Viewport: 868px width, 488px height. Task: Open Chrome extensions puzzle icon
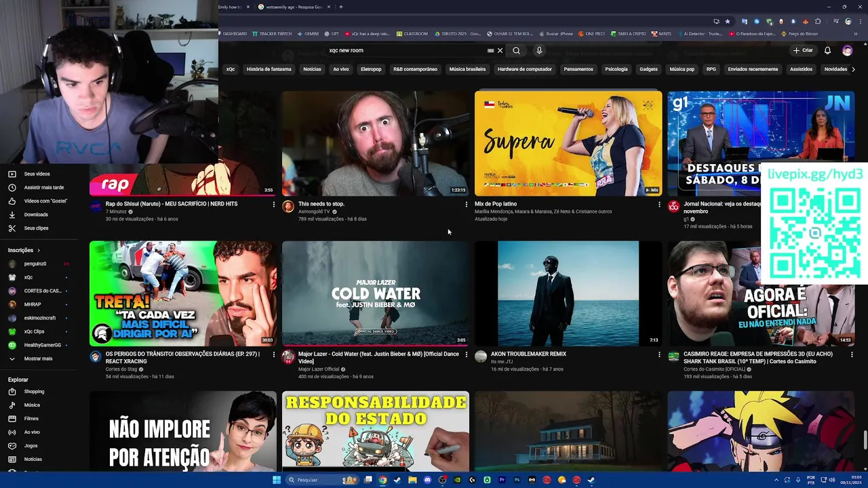(x=818, y=21)
